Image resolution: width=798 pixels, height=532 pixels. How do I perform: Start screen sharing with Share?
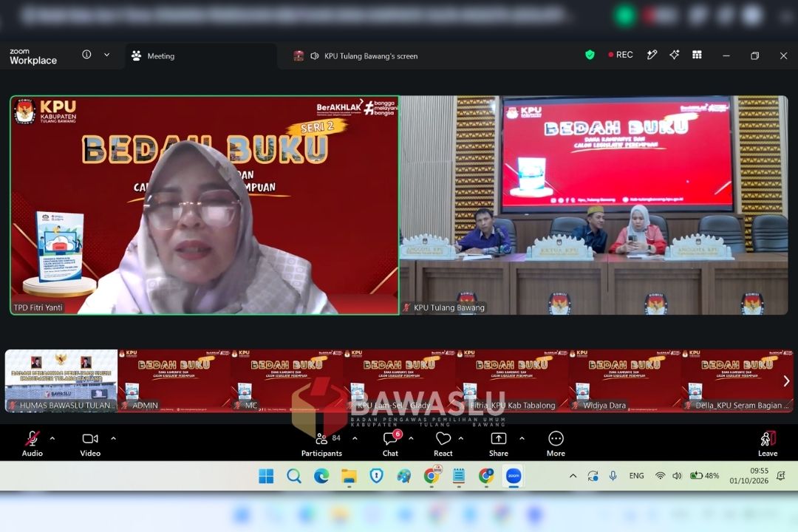pos(498,443)
